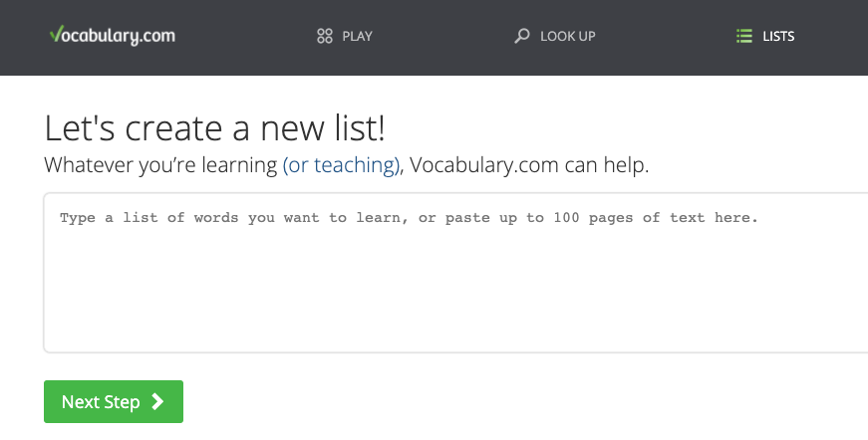Viewport: 868px width, 440px height.
Task: Click the "Let's create a new list!" heading
Action: pos(214,128)
